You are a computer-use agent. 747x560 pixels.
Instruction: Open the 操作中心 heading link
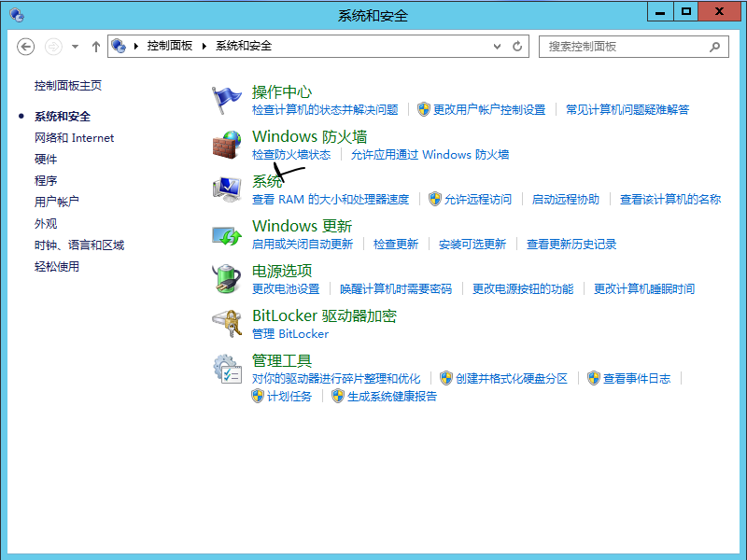[282, 91]
